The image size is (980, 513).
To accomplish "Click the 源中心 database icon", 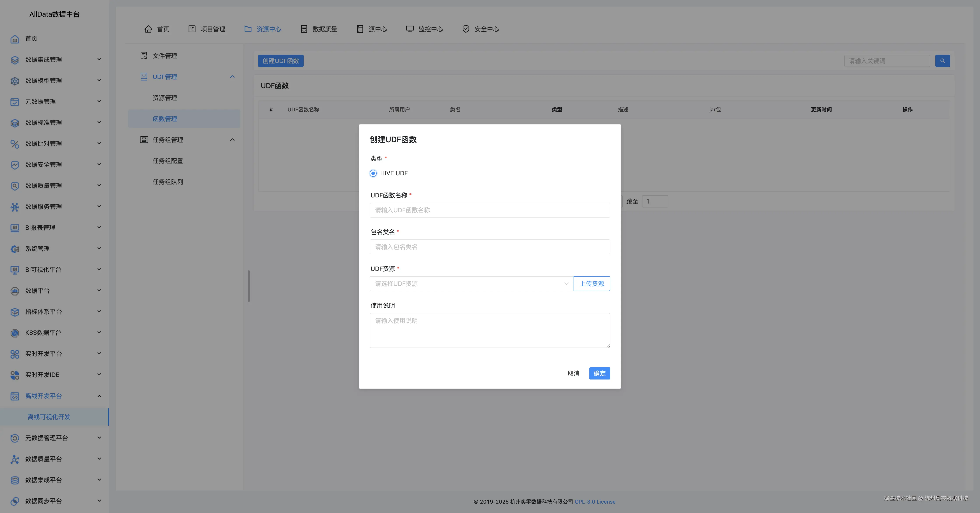I will pyautogui.click(x=360, y=29).
